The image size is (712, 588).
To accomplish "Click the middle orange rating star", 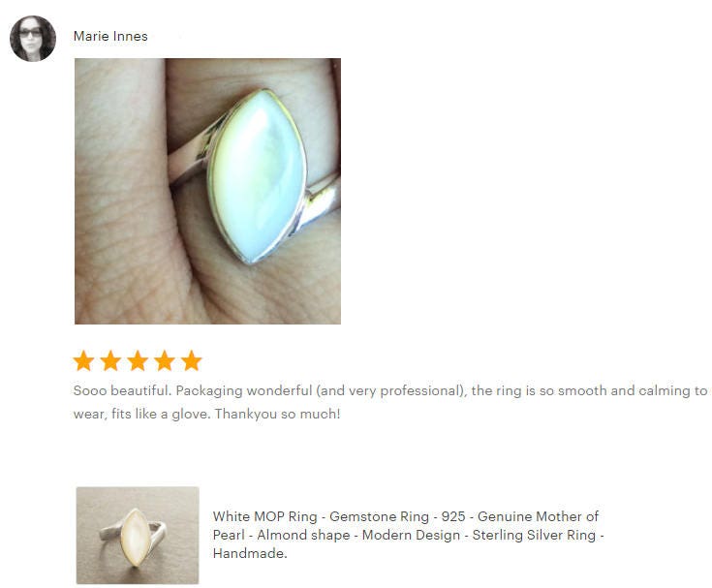I will 138,361.
